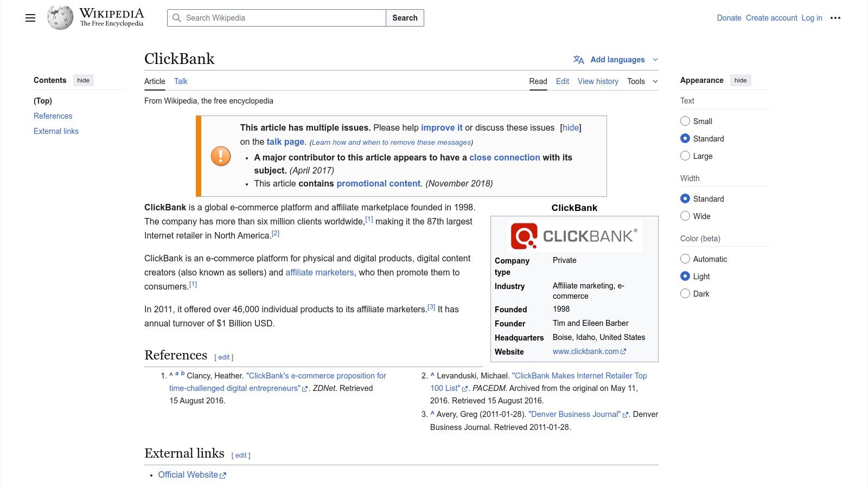
Task: Select Wide width option
Action: pos(685,216)
